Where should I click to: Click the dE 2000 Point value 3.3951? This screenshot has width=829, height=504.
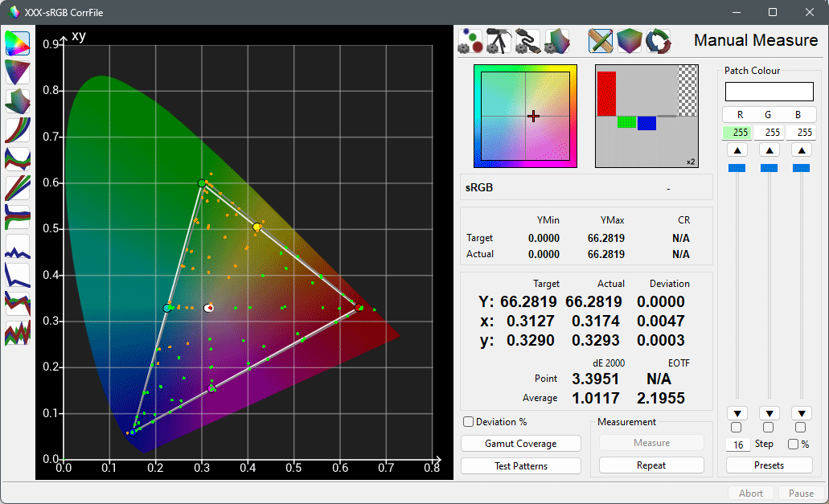coord(595,379)
